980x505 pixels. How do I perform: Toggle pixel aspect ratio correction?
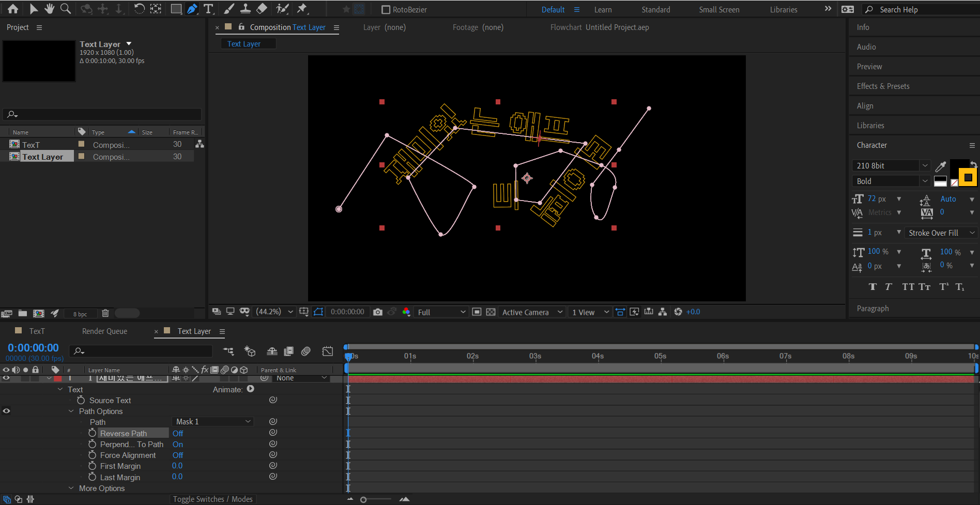(620, 312)
